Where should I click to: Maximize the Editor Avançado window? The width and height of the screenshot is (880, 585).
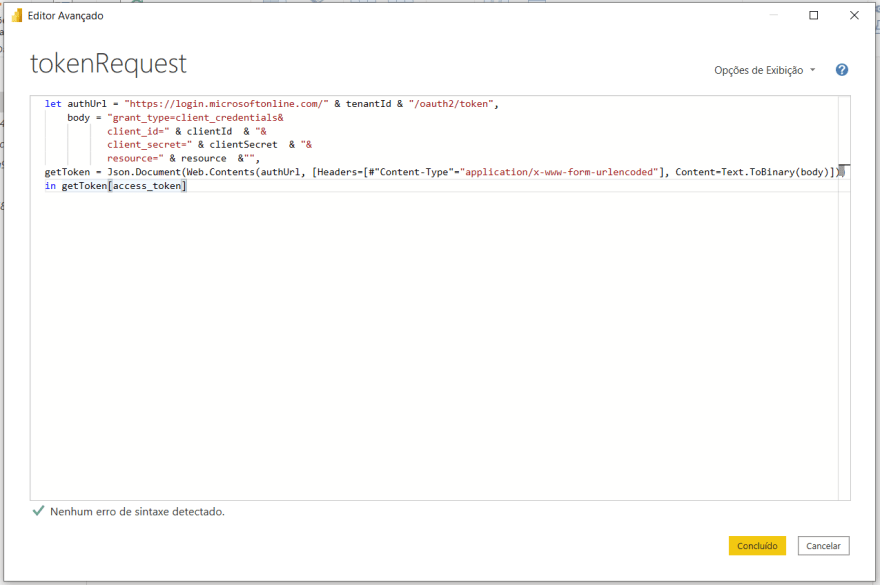pyautogui.click(x=813, y=15)
